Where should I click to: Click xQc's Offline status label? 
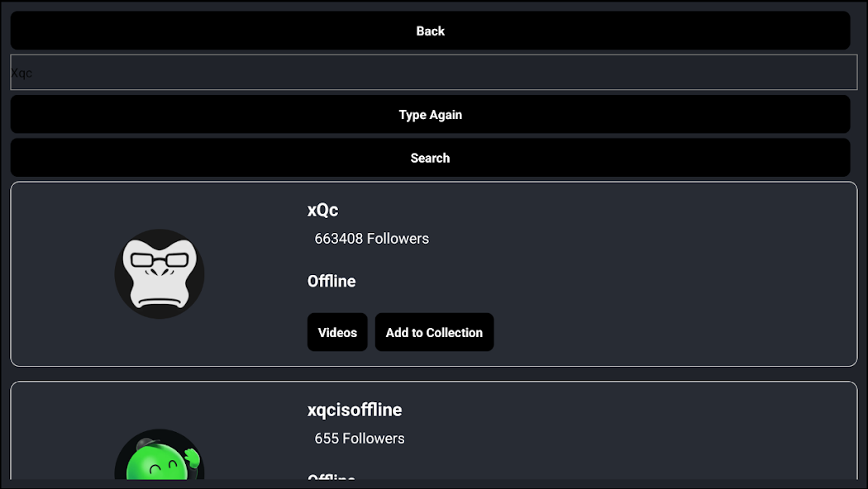click(x=331, y=281)
